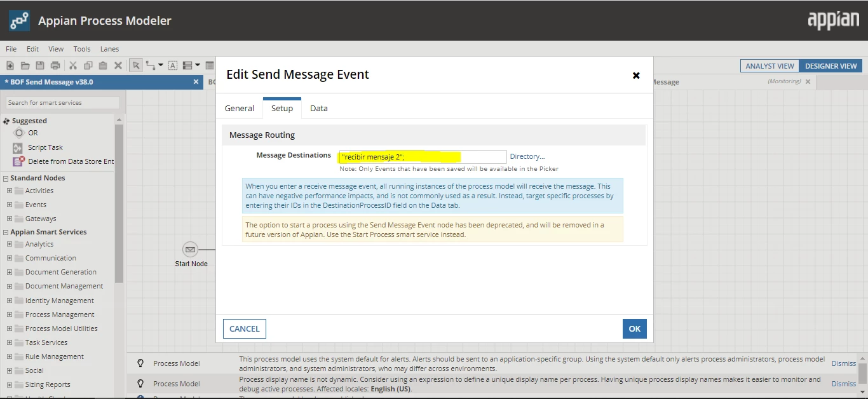This screenshot has width=868, height=399.
Task: Click the Print toolbar icon
Action: pyautogui.click(x=55, y=65)
